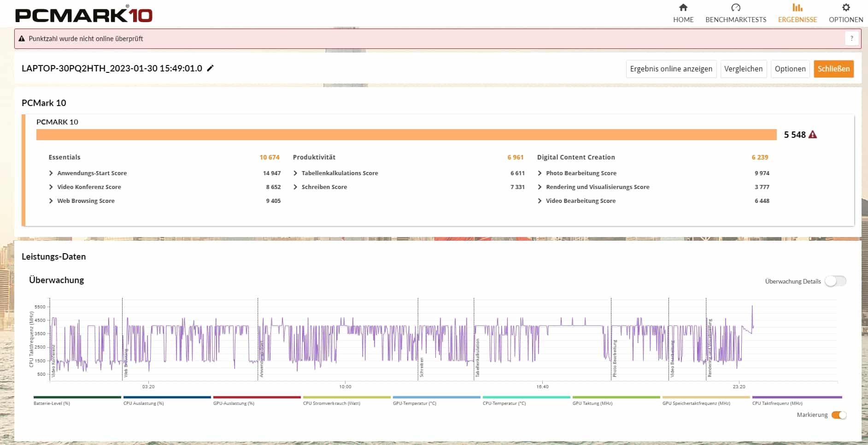Click pencil icon to rename result
The height and width of the screenshot is (445, 868).
coord(211,68)
